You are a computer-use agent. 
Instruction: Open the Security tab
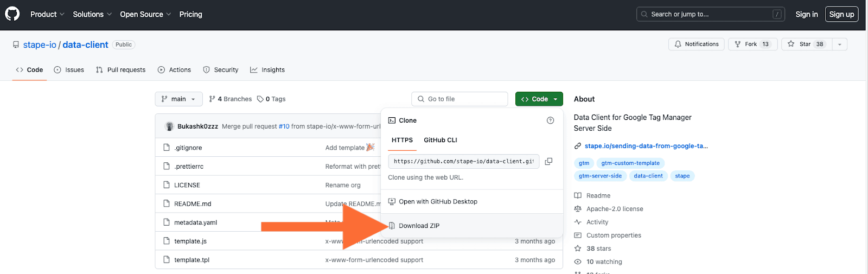220,69
